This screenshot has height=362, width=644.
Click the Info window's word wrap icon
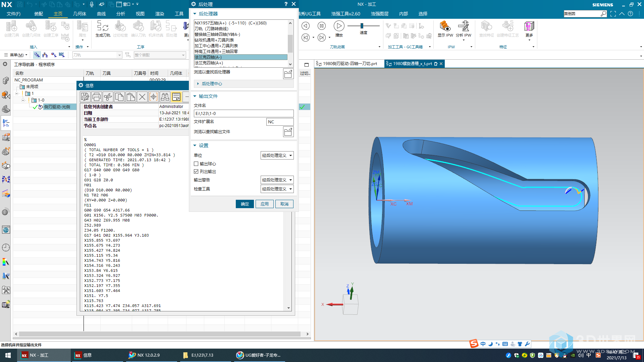pyautogui.click(x=176, y=97)
